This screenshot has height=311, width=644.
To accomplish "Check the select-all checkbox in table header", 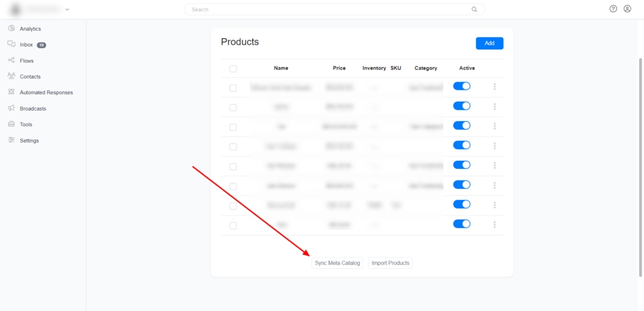I will click(x=233, y=68).
